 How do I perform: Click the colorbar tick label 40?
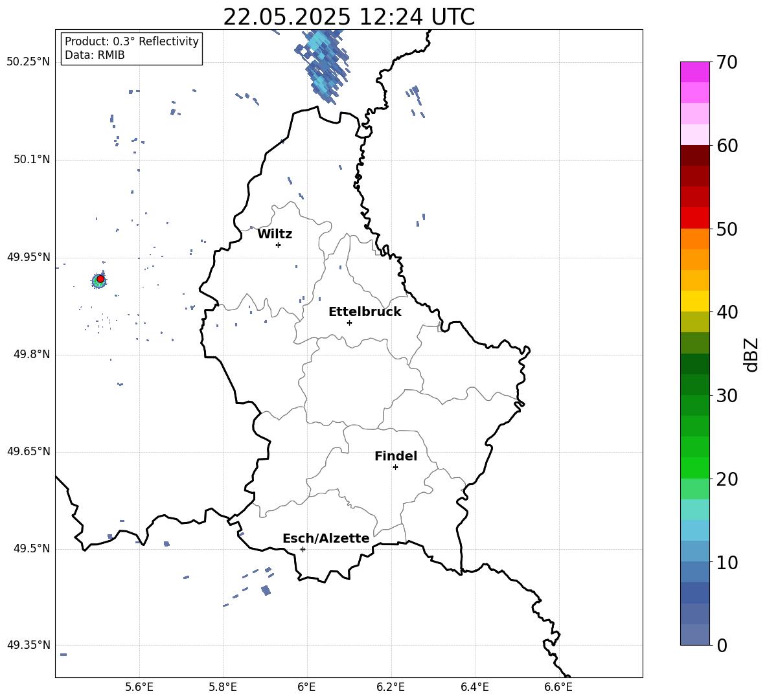tap(727, 312)
